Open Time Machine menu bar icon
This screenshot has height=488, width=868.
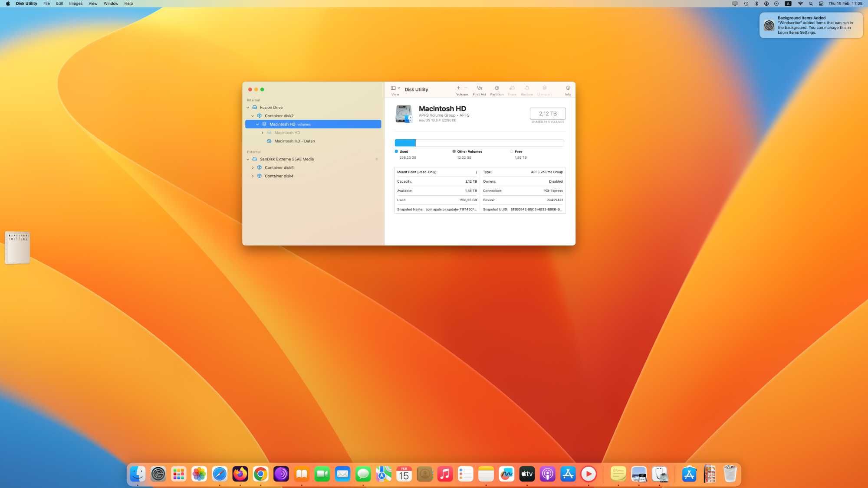(746, 3)
